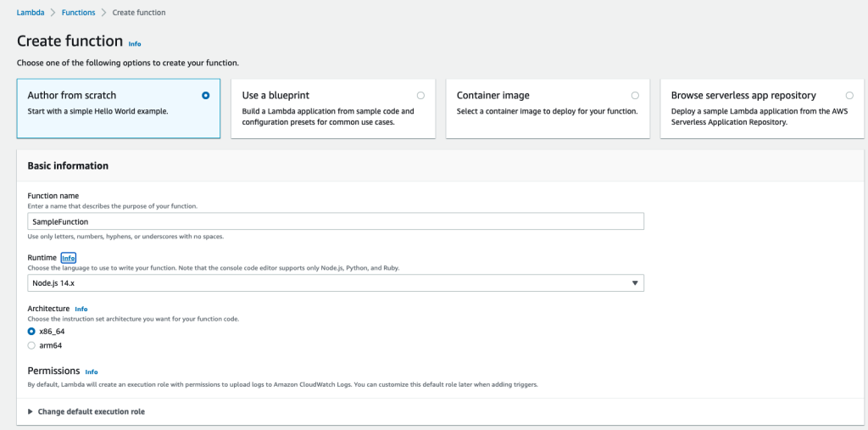Click the Runtime dropdown arrow icon
868x430 pixels.
[x=635, y=282]
